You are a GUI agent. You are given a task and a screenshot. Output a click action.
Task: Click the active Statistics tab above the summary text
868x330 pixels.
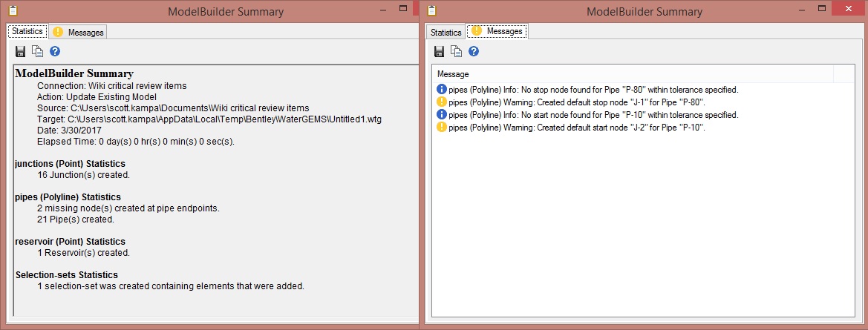(27, 32)
